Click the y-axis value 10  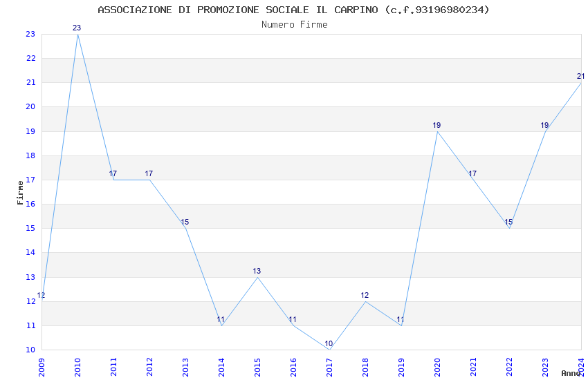[x=30, y=350]
